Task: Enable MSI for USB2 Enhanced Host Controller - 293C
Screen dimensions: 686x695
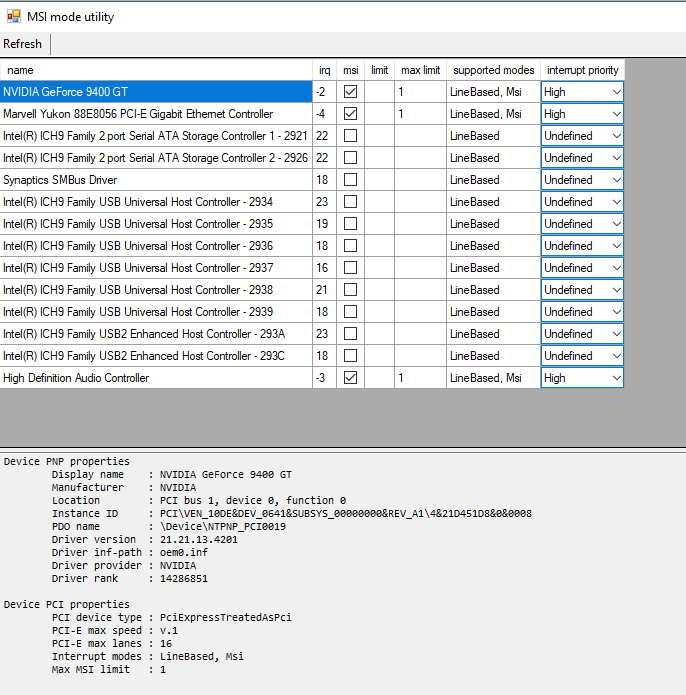Action: coord(351,355)
